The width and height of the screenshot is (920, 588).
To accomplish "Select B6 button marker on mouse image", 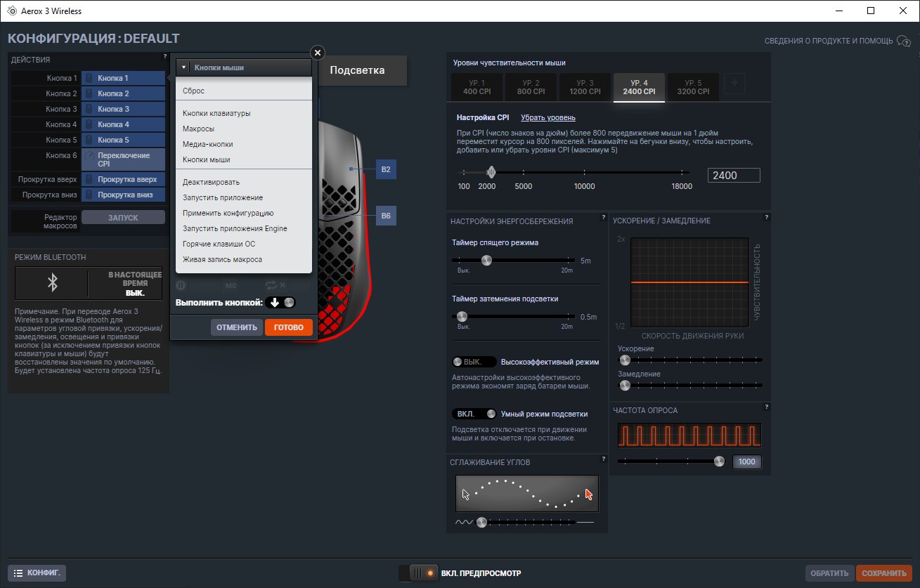I will pyautogui.click(x=386, y=216).
